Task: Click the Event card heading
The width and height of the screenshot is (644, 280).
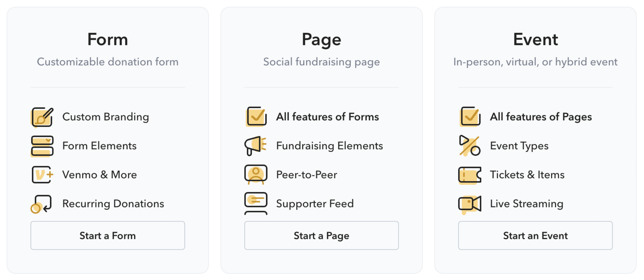Action: pos(535,39)
